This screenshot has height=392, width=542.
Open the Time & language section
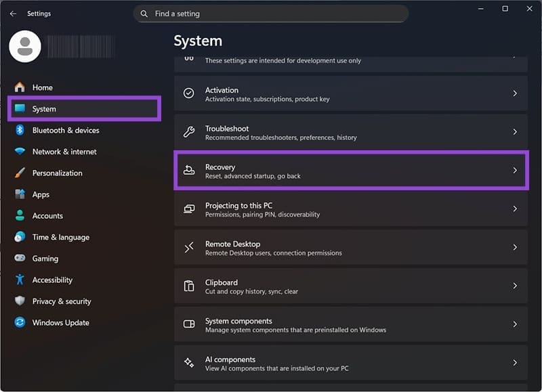click(60, 237)
